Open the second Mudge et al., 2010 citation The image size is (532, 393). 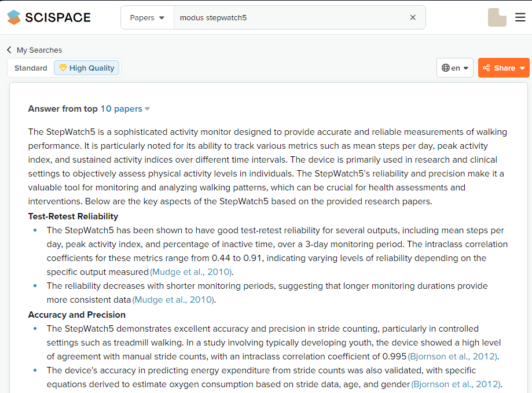coord(174,300)
